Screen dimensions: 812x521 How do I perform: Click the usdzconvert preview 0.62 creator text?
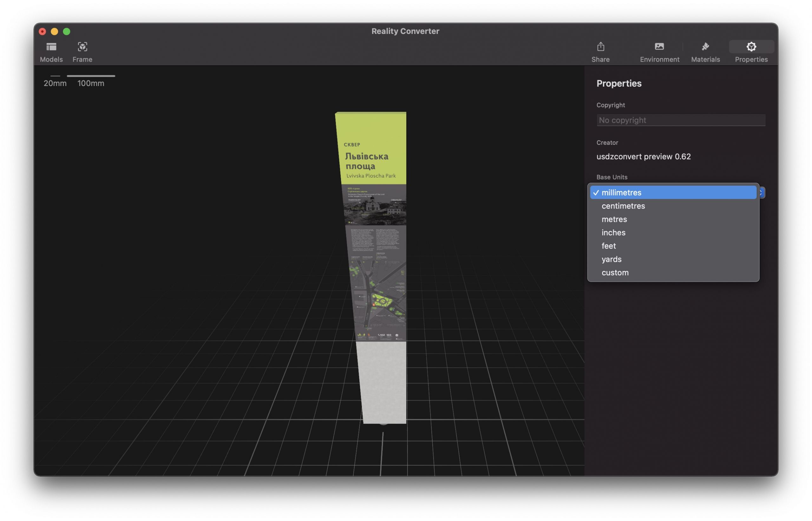click(643, 157)
